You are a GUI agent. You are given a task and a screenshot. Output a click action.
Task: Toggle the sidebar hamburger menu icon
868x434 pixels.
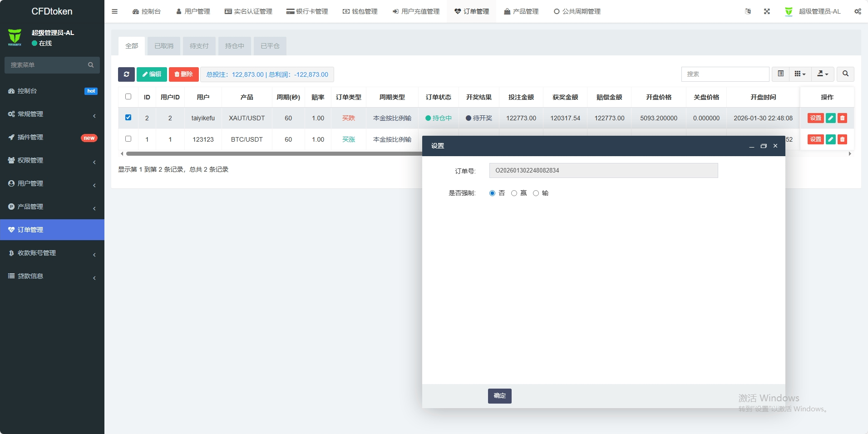[x=114, y=11]
